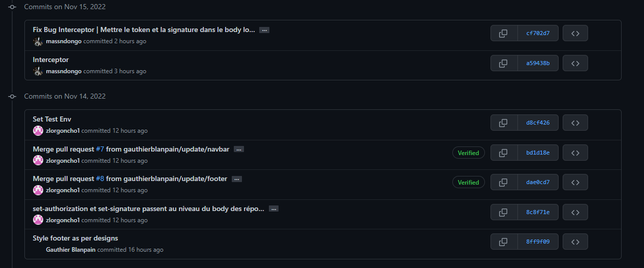Browse repository at commit a59438b

(x=575, y=64)
